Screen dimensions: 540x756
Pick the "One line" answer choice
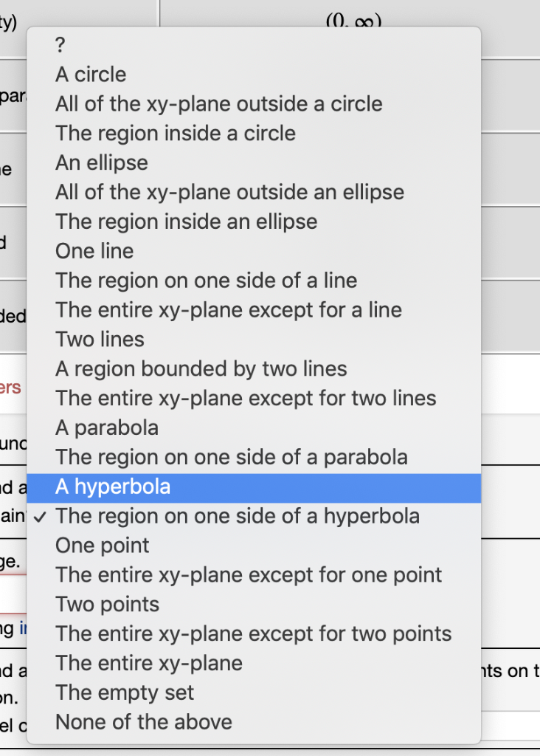point(94,251)
